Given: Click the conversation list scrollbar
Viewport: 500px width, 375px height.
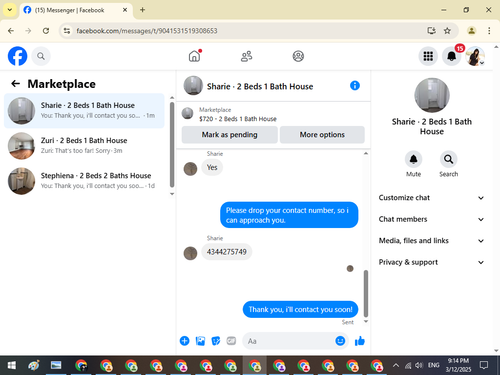Looking at the screenshot, I should point(172,144).
